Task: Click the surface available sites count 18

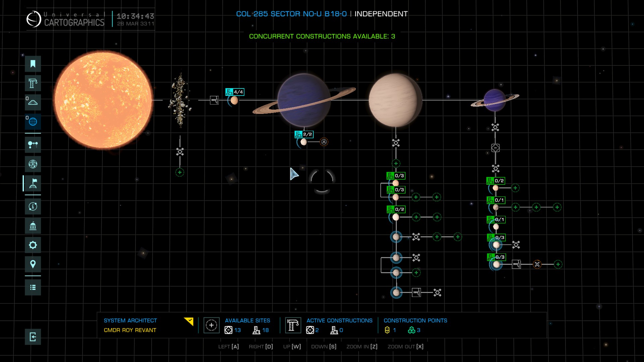Action: point(265,330)
